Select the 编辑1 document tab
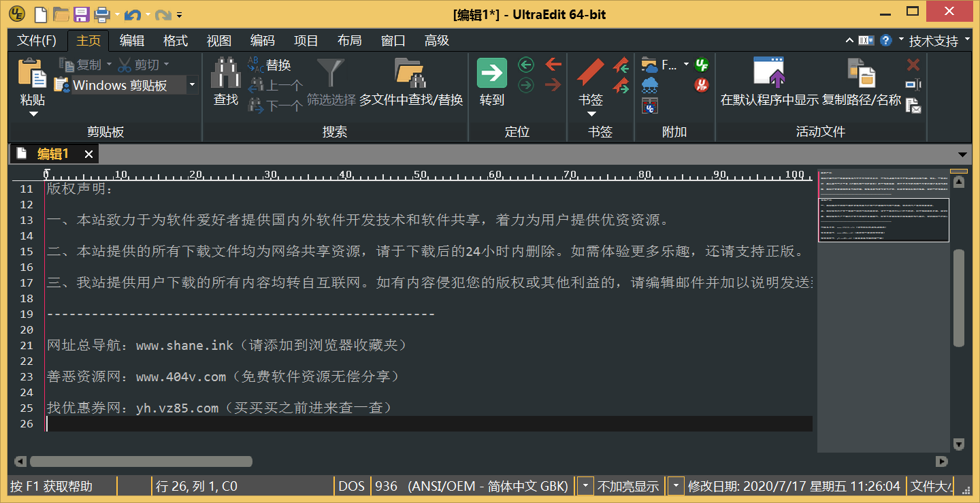980x503 pixels. (52, 154)
